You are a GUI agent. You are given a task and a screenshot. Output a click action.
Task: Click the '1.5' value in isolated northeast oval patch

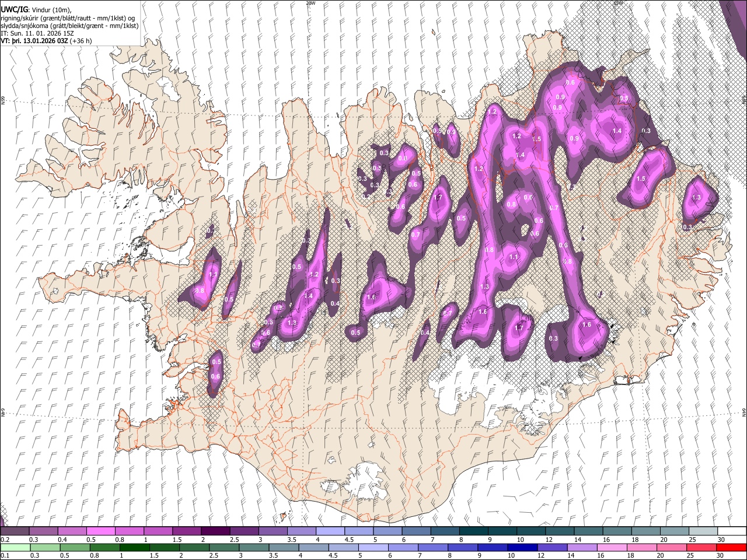coord(641,178)
